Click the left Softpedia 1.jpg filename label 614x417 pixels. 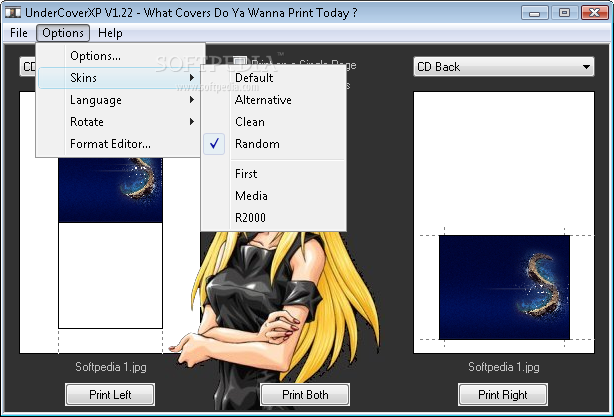pos(111,367)
